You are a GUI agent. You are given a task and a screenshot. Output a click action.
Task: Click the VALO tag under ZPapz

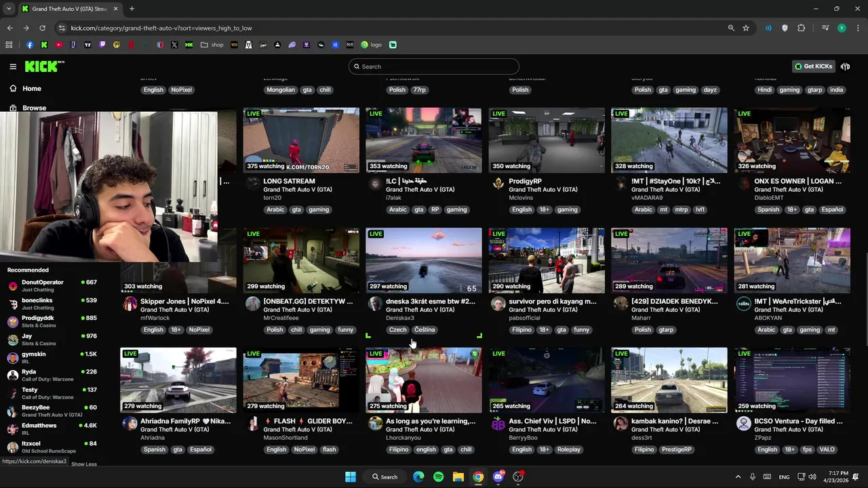pos(827,449)
